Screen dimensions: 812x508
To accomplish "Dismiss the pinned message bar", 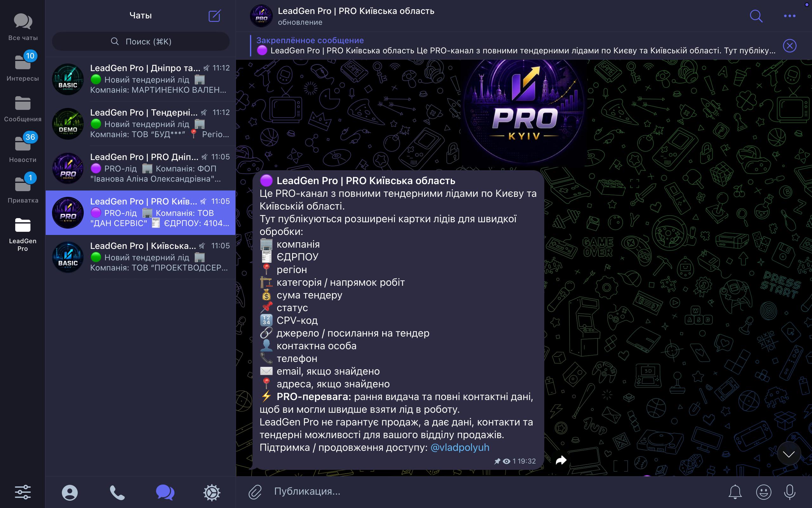I will point(789,46).
